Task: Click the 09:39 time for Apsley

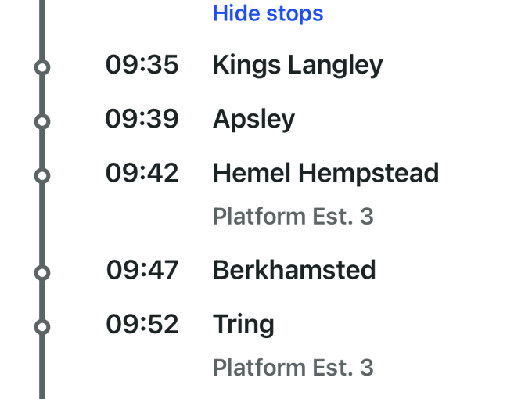Action: [x=142, y=120]
